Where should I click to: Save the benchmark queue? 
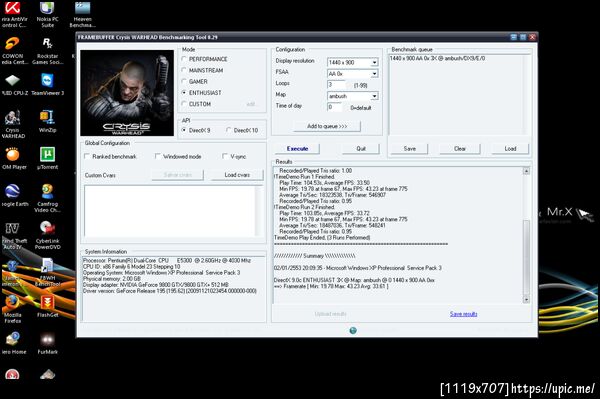[409, 148]
